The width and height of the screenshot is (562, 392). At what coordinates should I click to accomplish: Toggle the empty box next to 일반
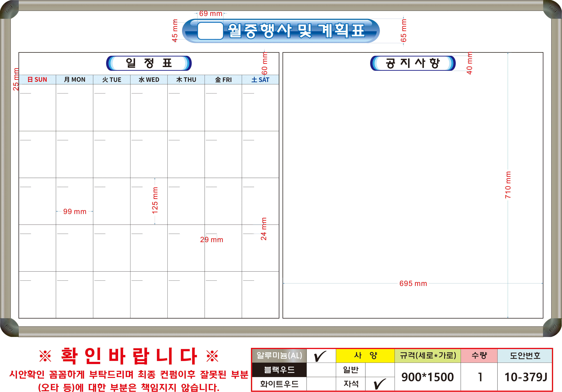(380, 370)
